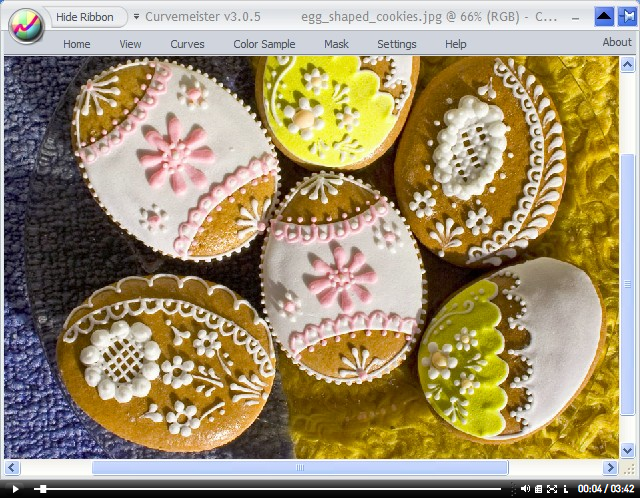Select the Color Sample ribbon tab
Viewport: 640px width, 498px height.
(264, 44)
